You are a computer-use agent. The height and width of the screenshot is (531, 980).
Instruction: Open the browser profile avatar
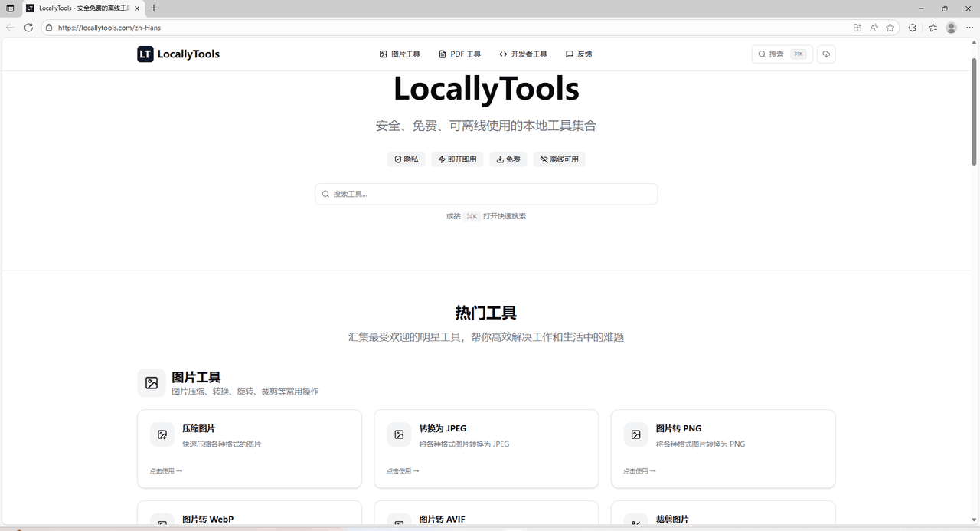click(952, 28)
